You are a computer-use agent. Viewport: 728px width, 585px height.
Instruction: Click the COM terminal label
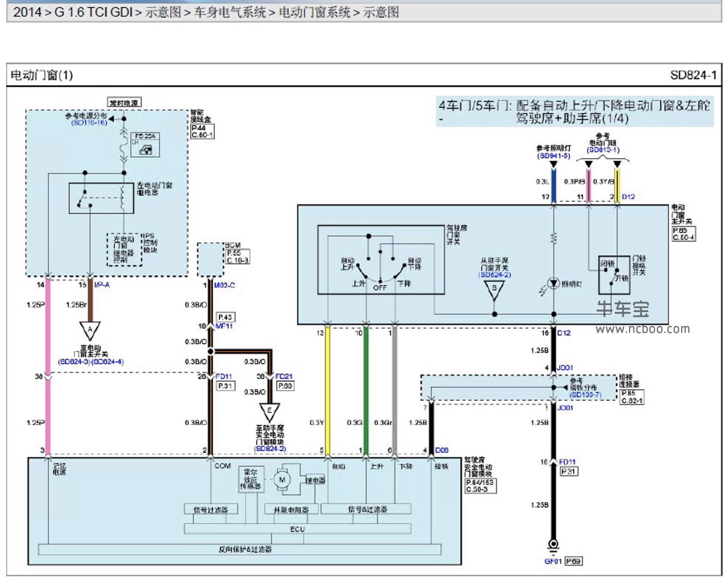coord(222,466)
